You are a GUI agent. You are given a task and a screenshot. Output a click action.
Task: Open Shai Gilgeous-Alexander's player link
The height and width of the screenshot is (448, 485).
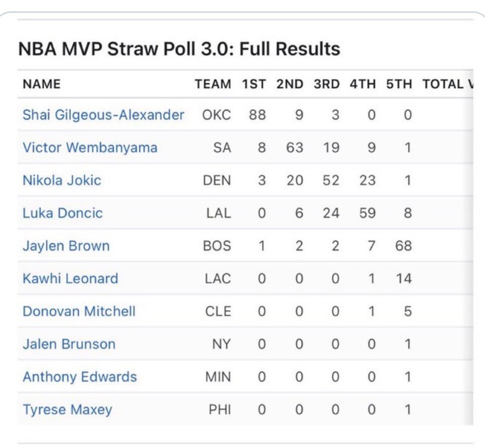coord(103,115)
